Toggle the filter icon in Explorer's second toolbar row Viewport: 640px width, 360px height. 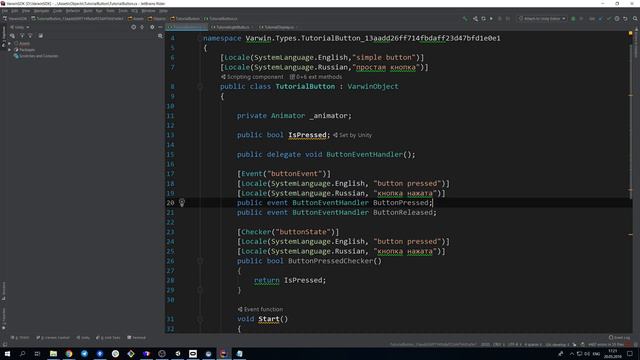point(22,36)
